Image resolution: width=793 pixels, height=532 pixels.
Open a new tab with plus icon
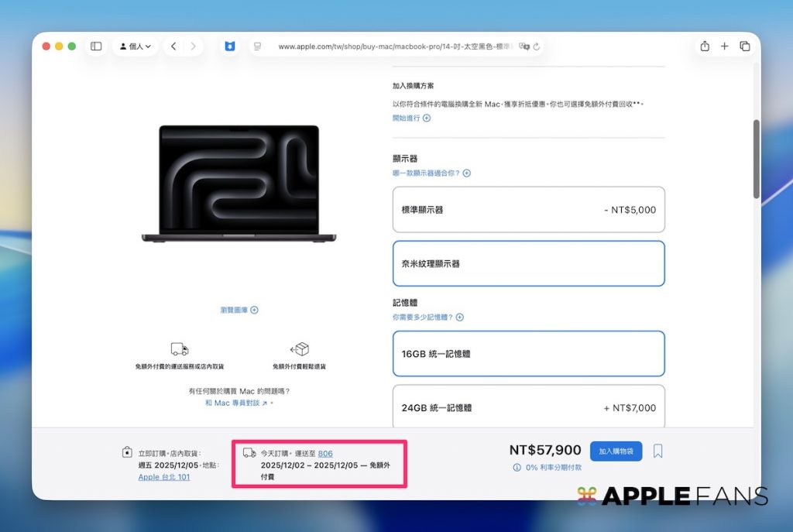click(x=725, y=46)
